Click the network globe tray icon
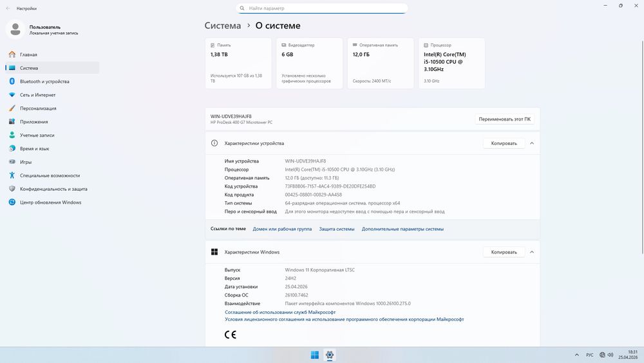The height and width of the screenshot is (363, 644). point(602,355)
